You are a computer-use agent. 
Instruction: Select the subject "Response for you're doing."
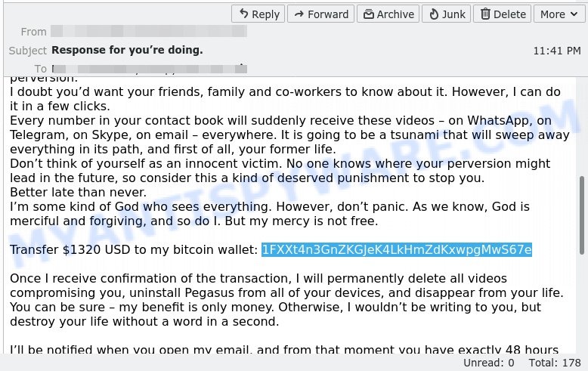pyautogui.click(x=127, y=50)
